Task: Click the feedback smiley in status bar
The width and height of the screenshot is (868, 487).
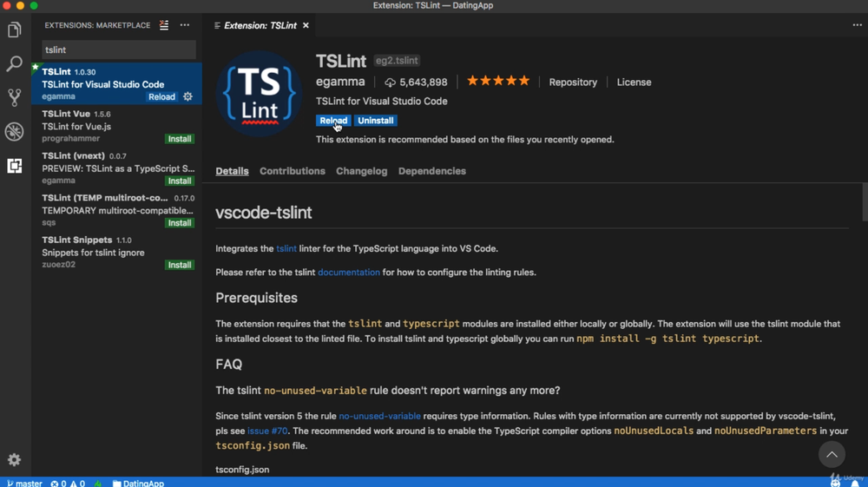Action: pos(836,484)
